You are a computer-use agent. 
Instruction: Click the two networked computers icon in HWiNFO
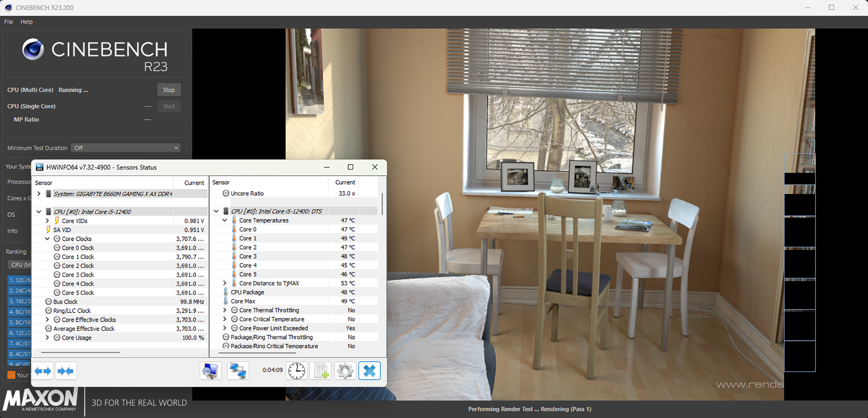(x=238, y=371)
